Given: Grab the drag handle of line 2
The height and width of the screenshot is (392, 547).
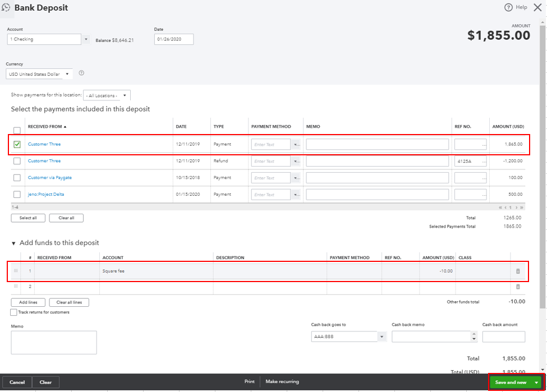Looking at the screenshot, I should 16,287.
